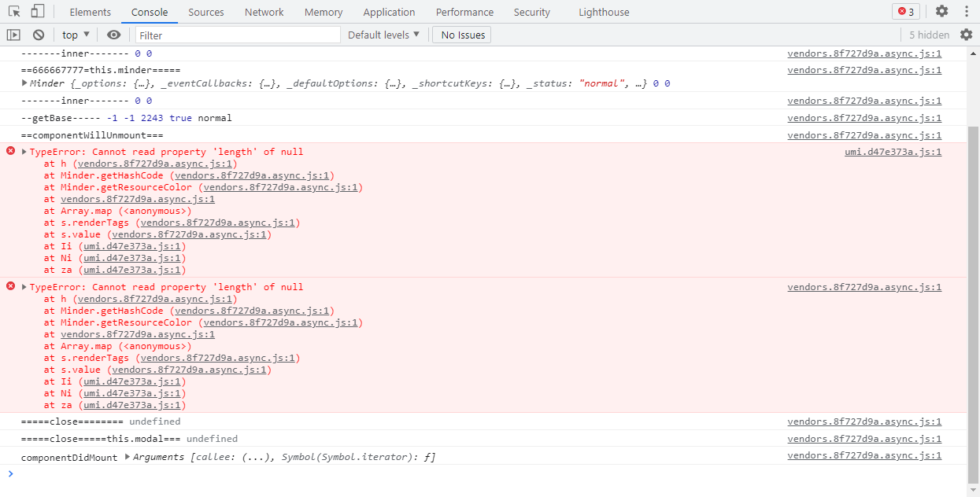Expand the Minder object triangle

point(24,84)
